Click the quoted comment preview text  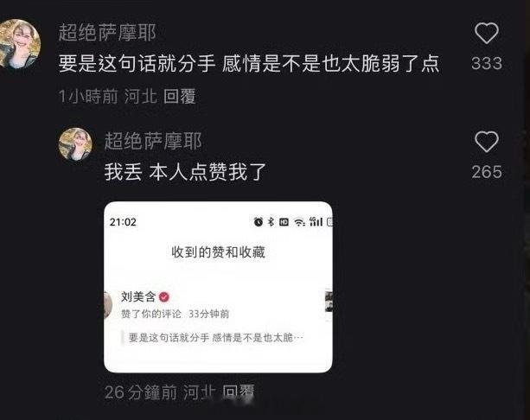click(215, 338)
